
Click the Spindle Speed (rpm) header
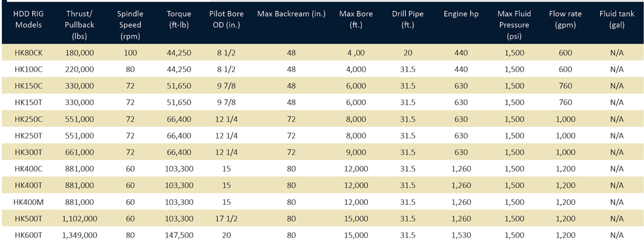pos(131,24)
